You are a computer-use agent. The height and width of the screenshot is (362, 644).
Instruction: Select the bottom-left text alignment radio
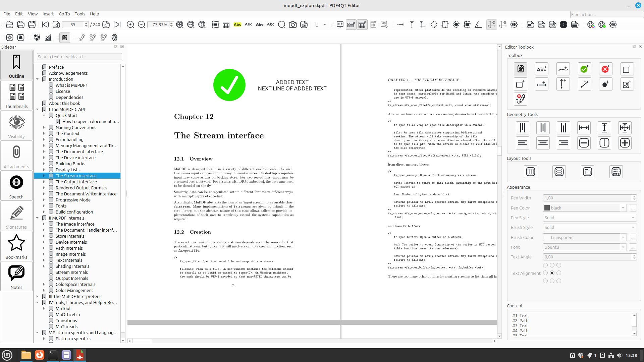(x=545, y=281)
